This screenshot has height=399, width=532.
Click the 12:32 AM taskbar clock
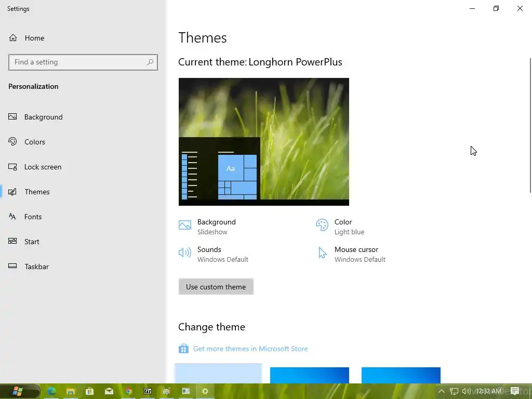pyautogui.click(x=488, y=391)
